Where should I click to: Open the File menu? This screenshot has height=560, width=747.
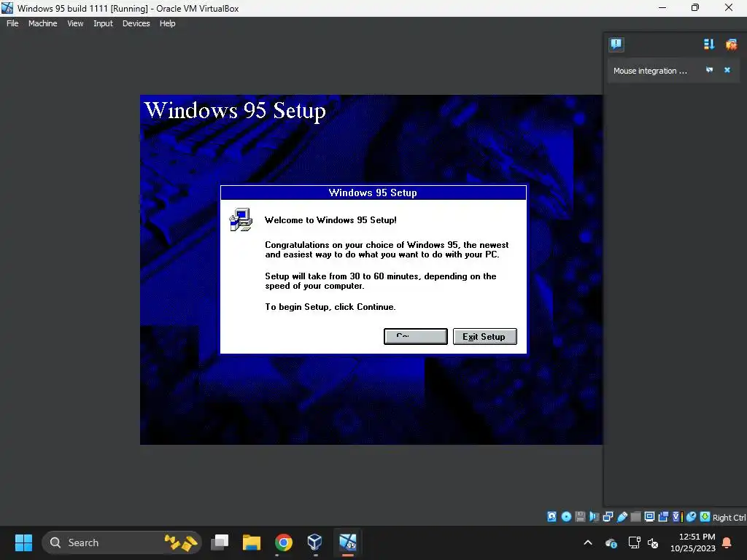pyautogui.click(x=12, y=23)
